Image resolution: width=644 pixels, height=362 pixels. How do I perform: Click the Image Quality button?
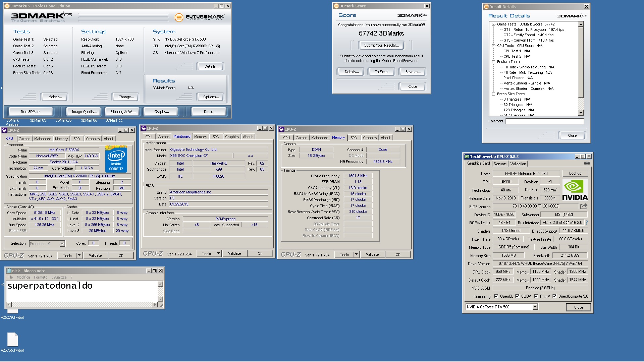[85, 112]
